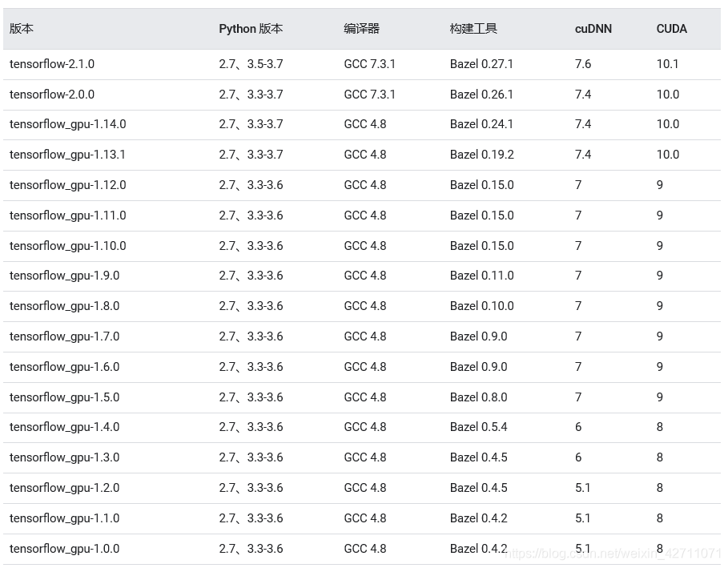
Task: Click CUDA 10.0 in tensorflow_gpu-1.14.0 row
Action: 668,124
